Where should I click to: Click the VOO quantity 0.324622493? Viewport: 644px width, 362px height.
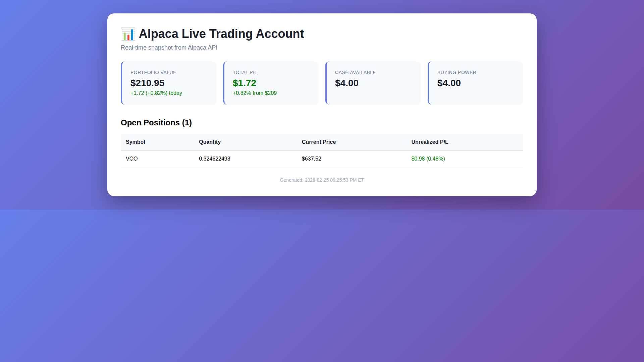coord(215,159)
